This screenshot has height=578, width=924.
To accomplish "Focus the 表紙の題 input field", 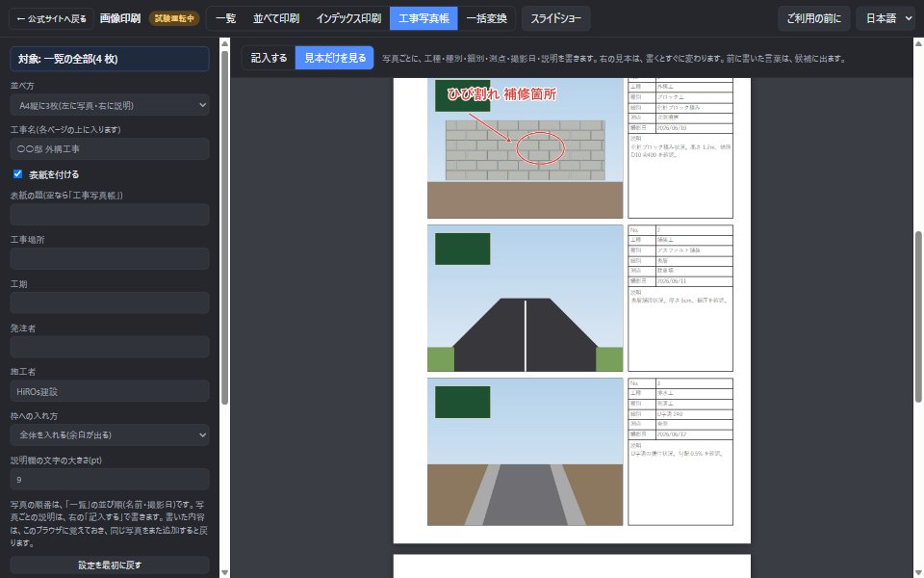I will click(x=110, y=215).
